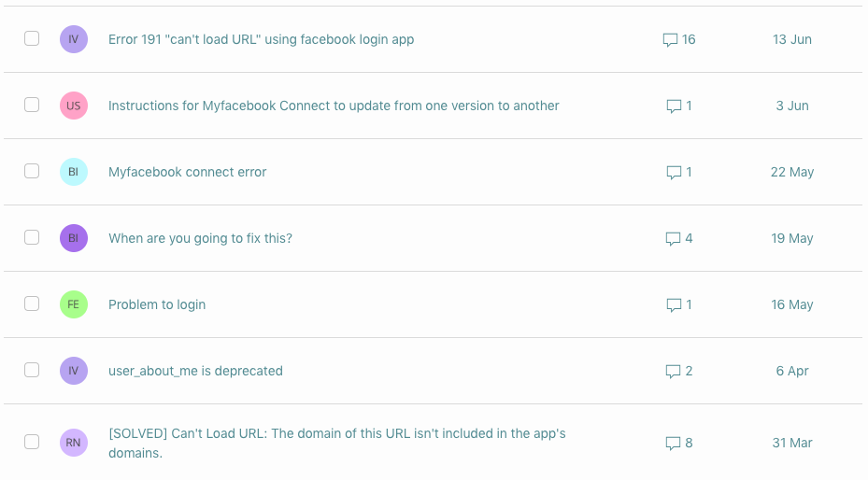Click comment icon on user_about_me topic row
The image size is (868, 480).
click(x=673, y=372)
